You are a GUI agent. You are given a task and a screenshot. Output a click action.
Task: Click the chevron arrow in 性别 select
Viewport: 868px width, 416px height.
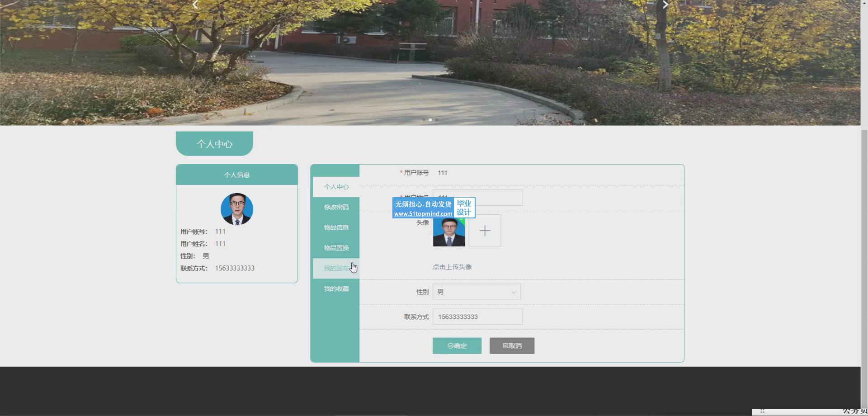pos(513,293)
